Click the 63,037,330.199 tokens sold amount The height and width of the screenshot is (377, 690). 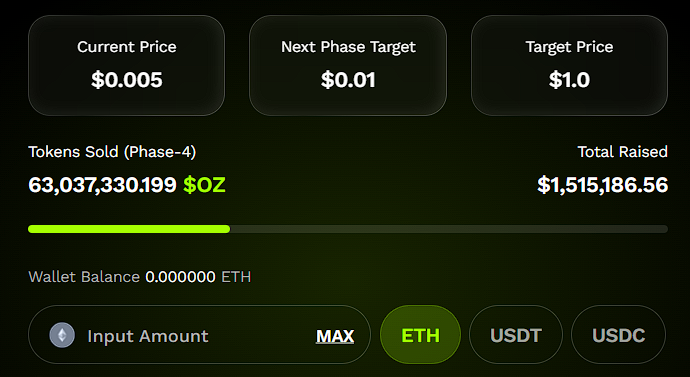pyautogui.click(x=102, y=185)
